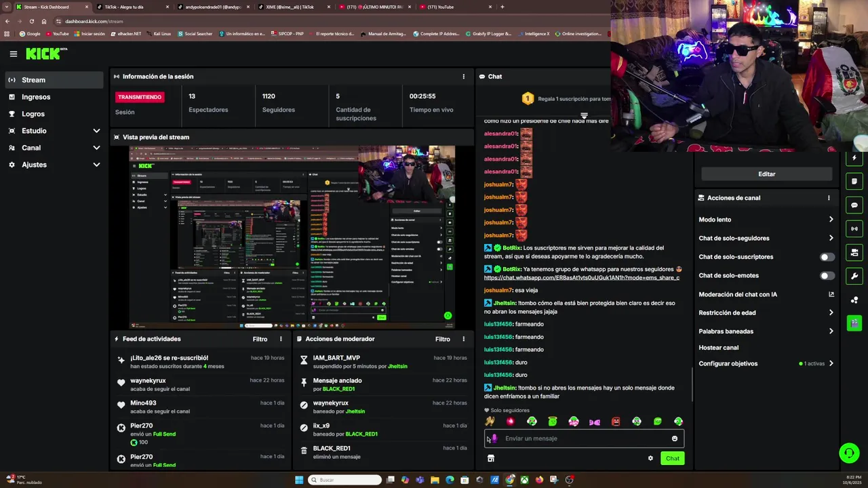
Task: Open the notes widget in the right sidebar
Action: [x=854, y=182]
